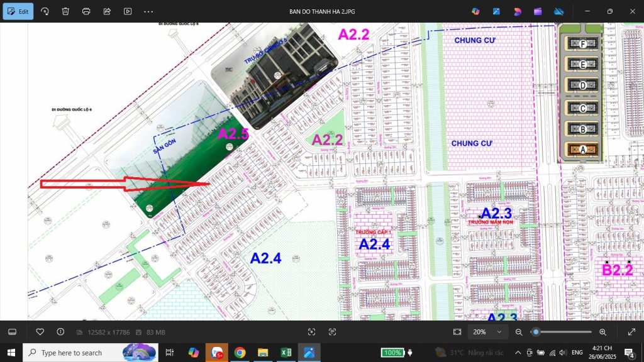644x362 pixels.
Task: Toggle the filmstrip view at bottom left
Action: point(13,332)
